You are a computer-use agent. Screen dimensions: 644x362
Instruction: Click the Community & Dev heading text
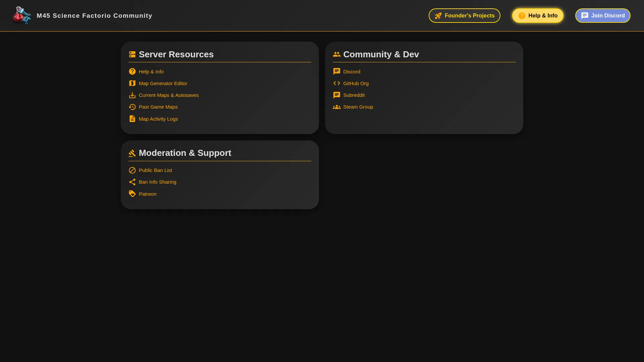tap(381, 54)
